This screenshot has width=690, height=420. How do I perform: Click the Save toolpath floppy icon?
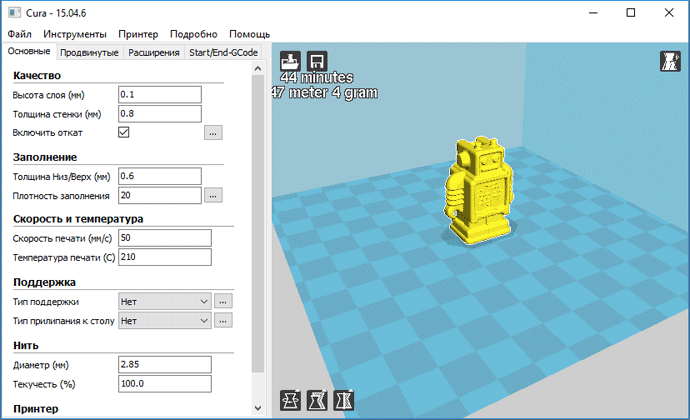317,61
